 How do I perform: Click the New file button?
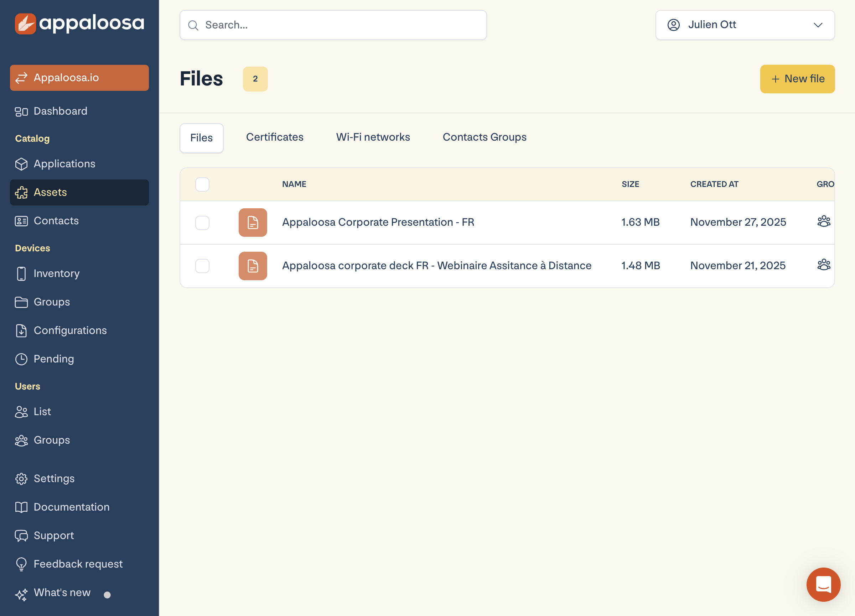[797, 79]
